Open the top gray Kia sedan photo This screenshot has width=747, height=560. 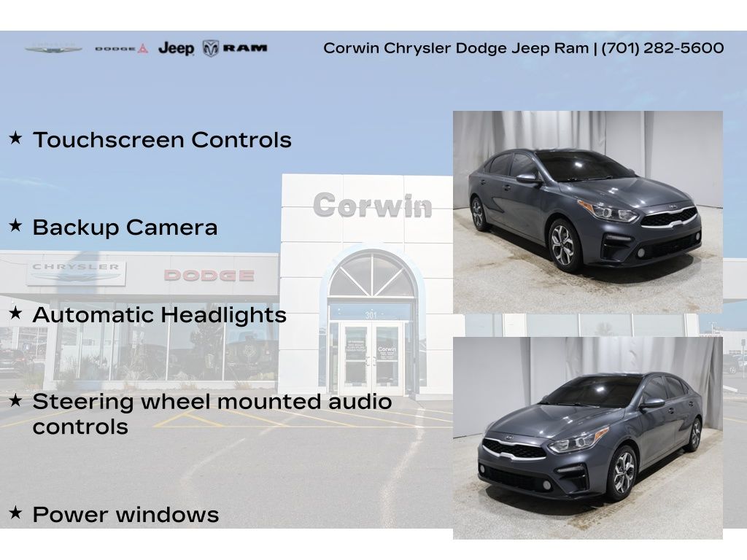click(x=587, y=211)
